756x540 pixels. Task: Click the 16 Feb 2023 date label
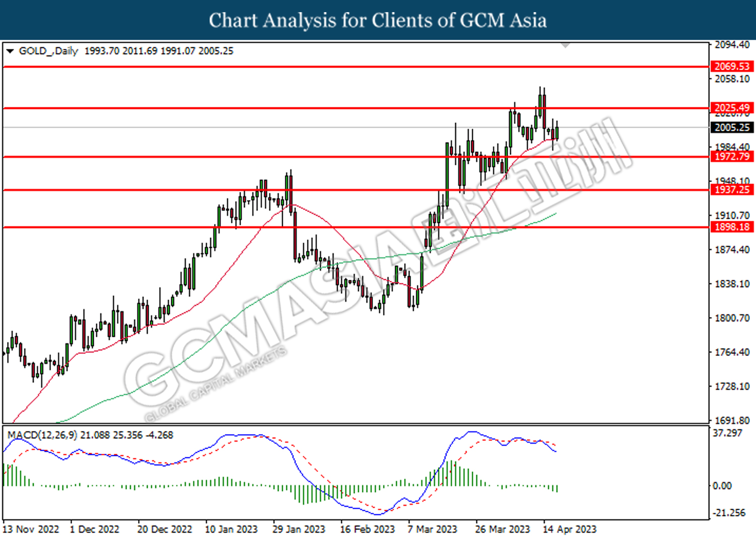point(367,529)
